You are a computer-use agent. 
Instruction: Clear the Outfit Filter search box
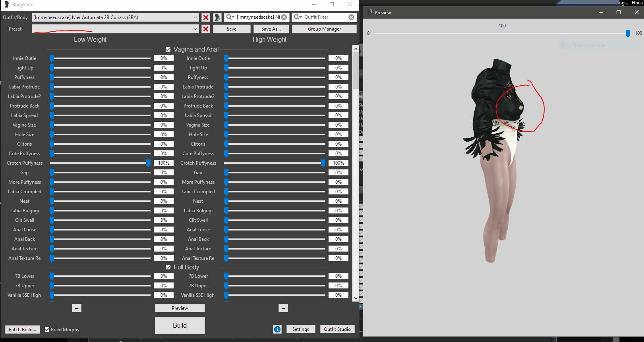[x=351, y=17]
